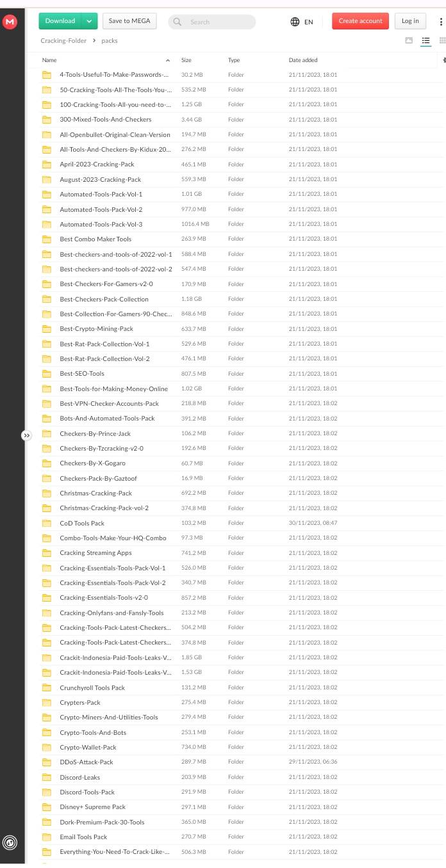Click date 30/11/2023, 08:47 cell
Viewport: 446px width, 868px height.
point(313,523)
